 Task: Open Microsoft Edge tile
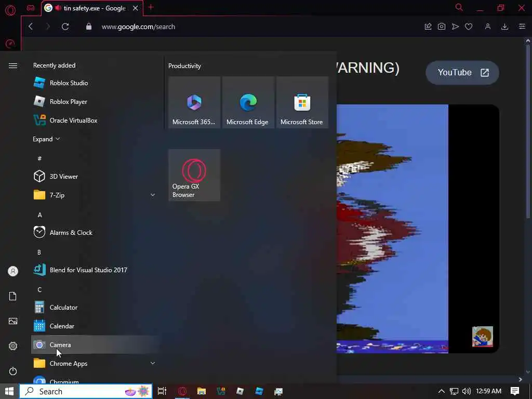[248, 102]
